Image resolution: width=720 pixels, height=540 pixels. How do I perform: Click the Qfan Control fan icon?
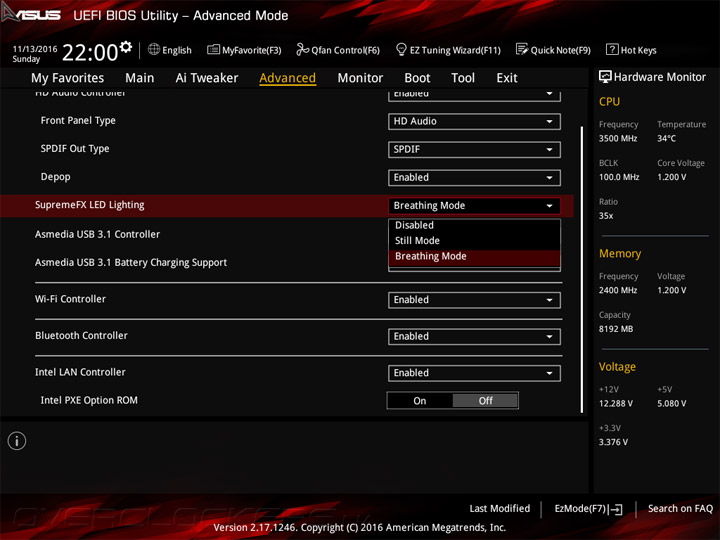tap(302, 49)
